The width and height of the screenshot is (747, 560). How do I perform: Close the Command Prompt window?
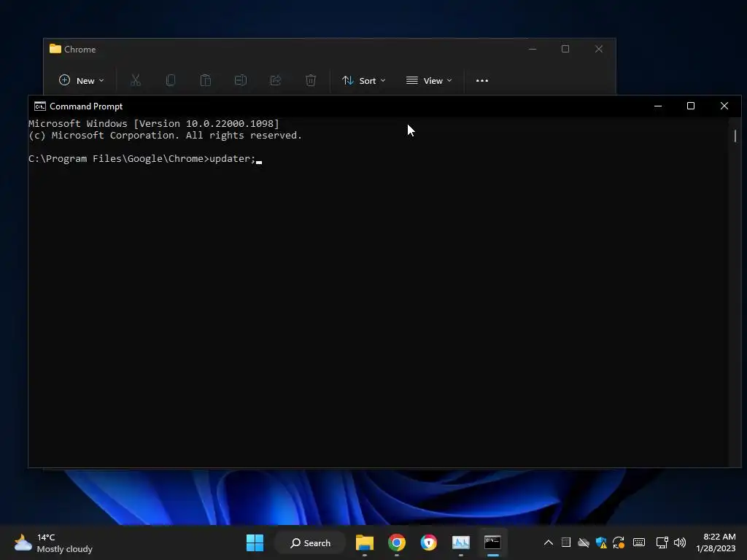pos(724,106)
